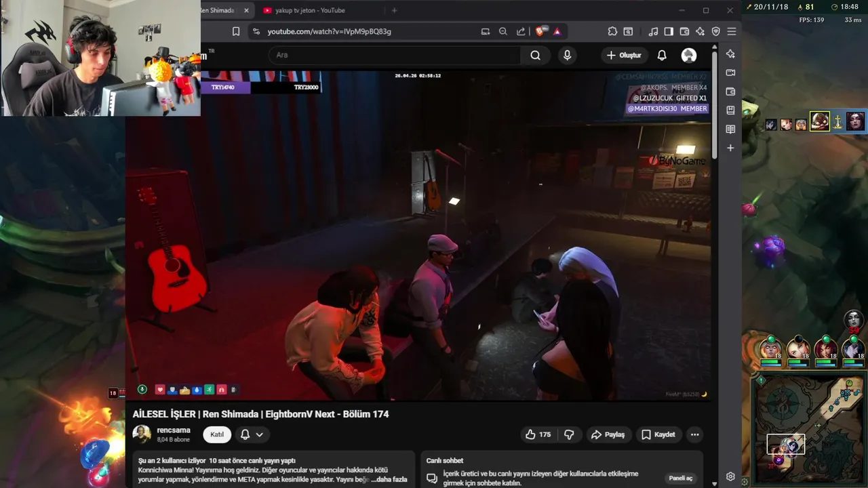Expand notification bell dropdown next to Katıl
This screenshot has height=488, width=868.
(x=252, y=434)
